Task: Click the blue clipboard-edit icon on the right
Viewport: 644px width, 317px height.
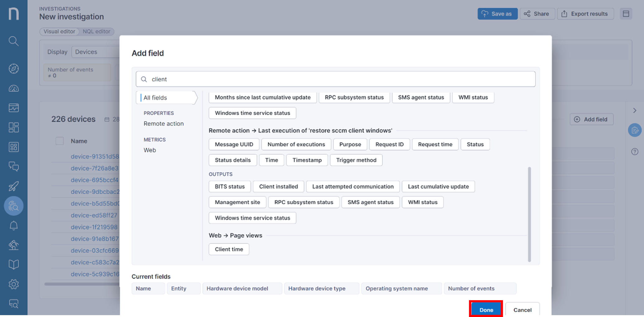Action: 635,130
